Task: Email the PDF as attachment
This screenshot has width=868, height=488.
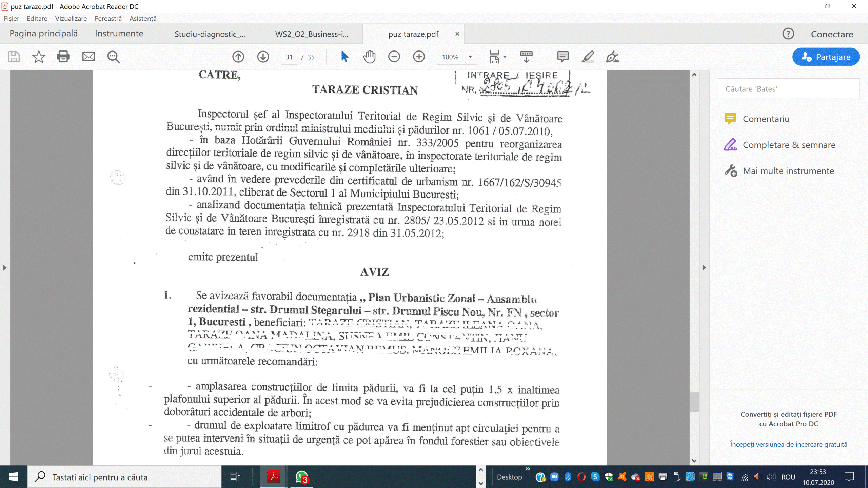Action: click(88, 57)
